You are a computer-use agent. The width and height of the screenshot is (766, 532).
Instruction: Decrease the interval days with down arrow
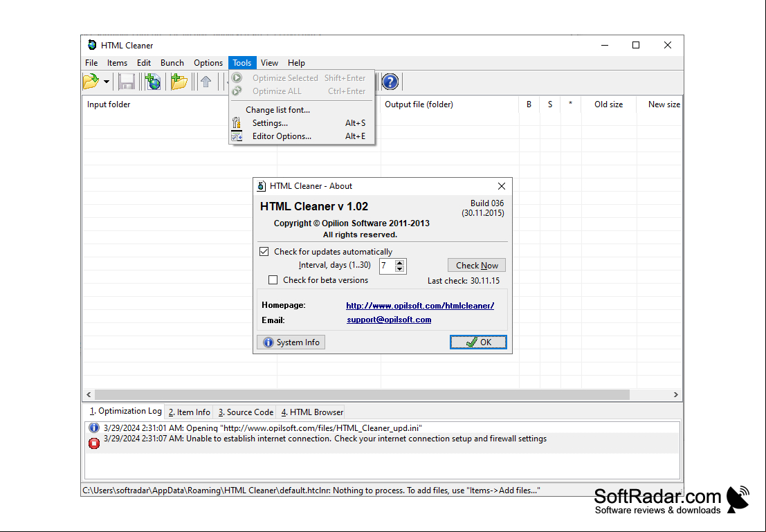pyautogui.click(x=400, y=269)
